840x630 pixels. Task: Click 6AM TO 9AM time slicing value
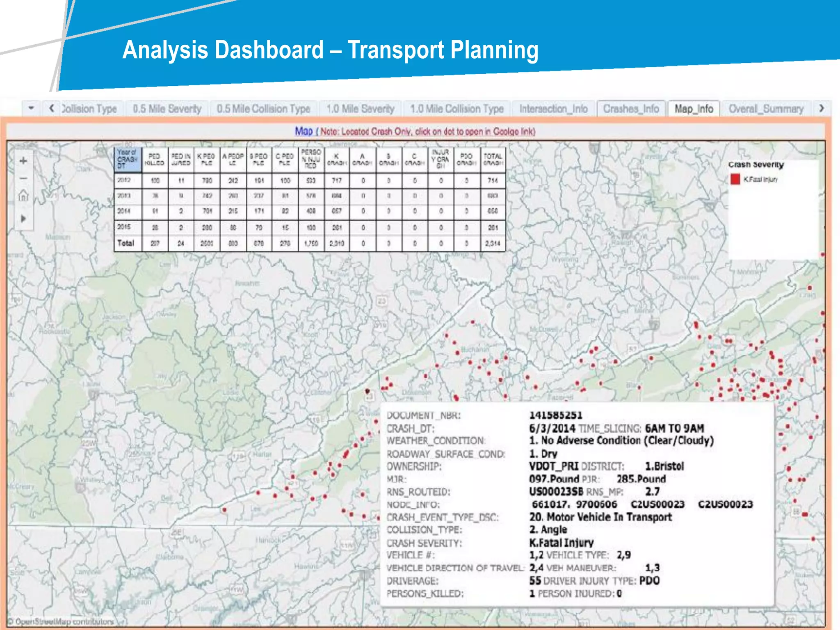[x=674, y=428]
